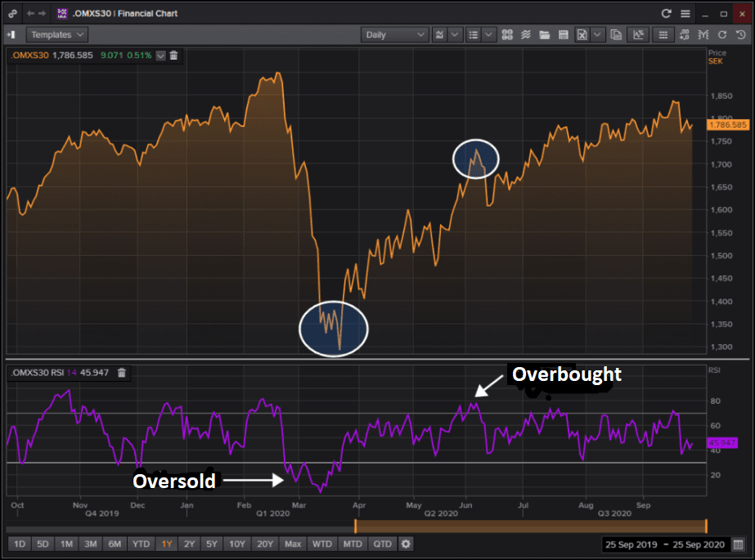The height and width of the screenshot is (560, 755).
Task: Delete the .OMXS30 price series with trash icon
Action: pyautogui.click(x=173, y=56)
